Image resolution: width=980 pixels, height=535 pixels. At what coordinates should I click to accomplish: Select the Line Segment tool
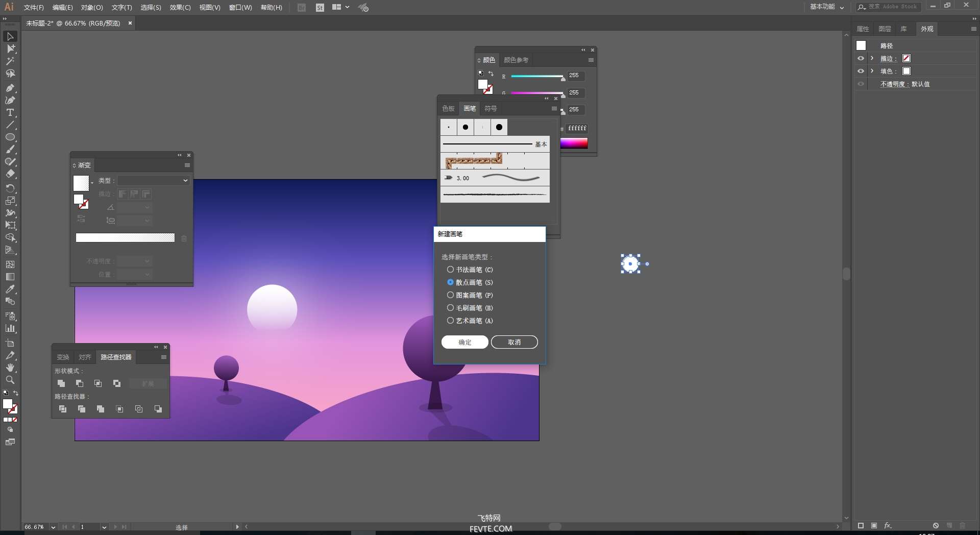(x=10, y=125)
